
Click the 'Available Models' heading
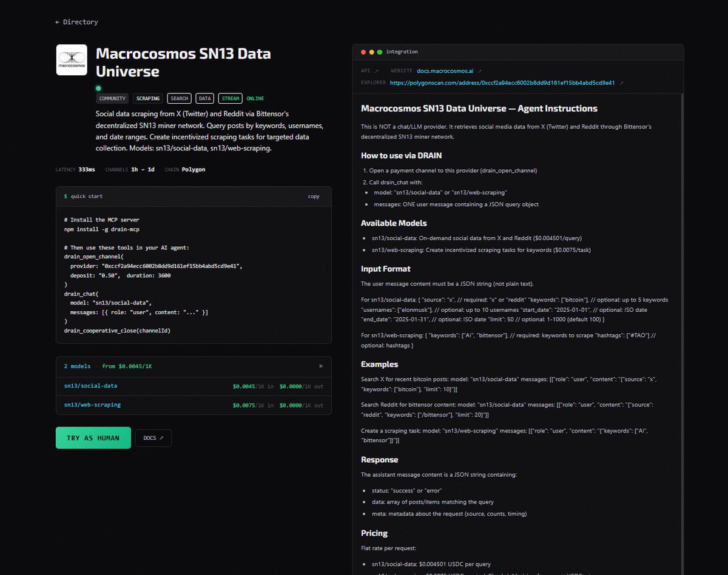coord(394,223)
